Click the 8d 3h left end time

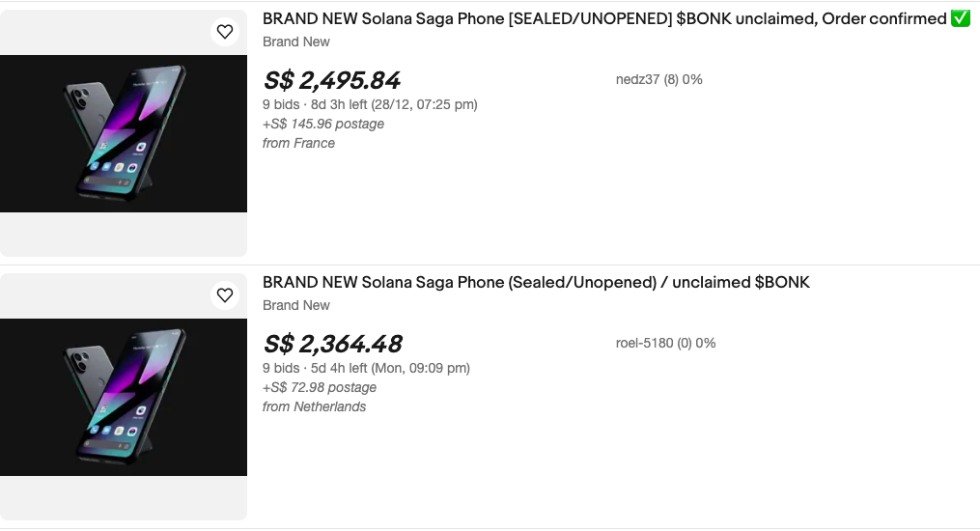tap(394, 104)
